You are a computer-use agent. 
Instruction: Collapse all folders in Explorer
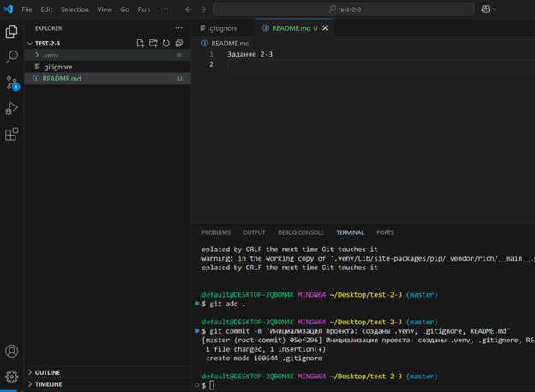point(179,43)
